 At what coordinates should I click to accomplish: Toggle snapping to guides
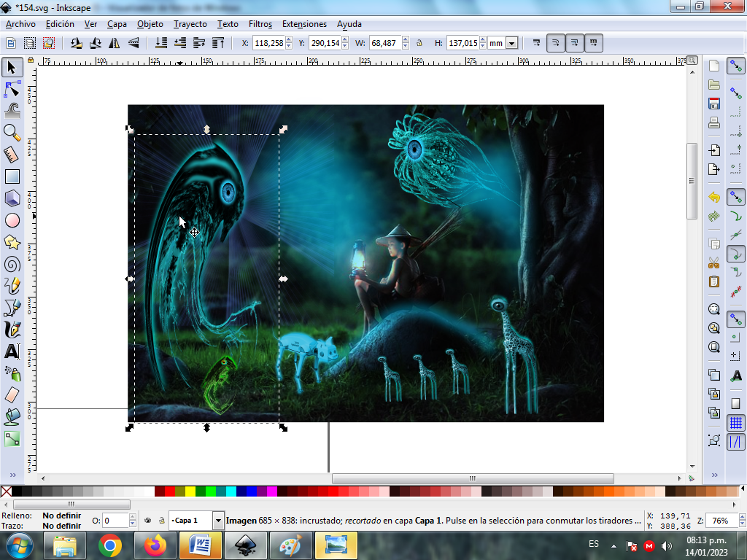(736, 442)
